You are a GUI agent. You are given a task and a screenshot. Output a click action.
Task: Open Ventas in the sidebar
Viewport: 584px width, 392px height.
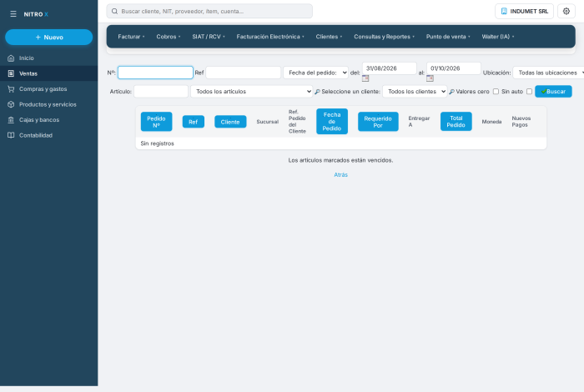coord(48,73)
